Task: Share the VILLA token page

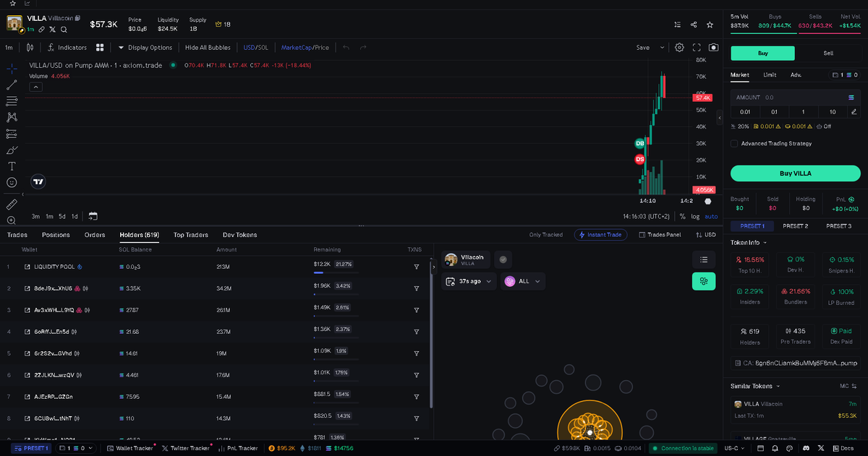Action: click(694, 24)
